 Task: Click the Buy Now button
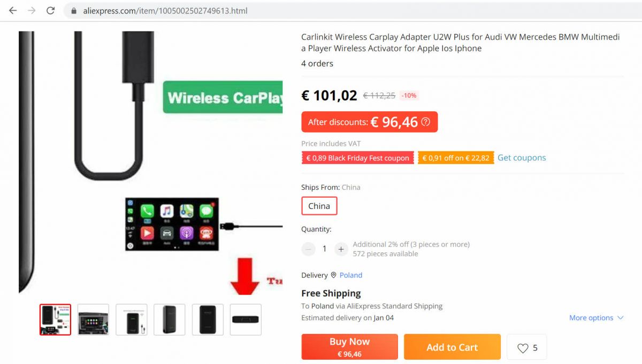point(349,347)
